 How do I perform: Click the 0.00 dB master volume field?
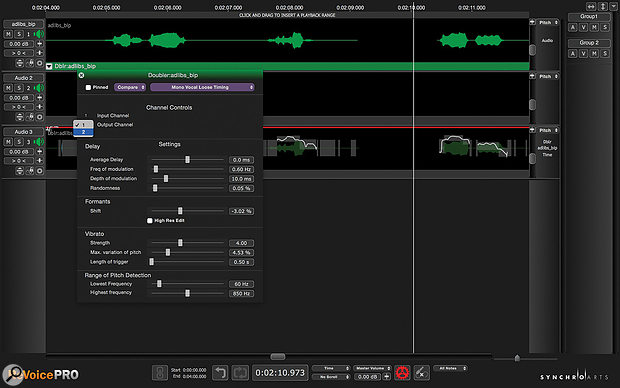coord(367,377)
